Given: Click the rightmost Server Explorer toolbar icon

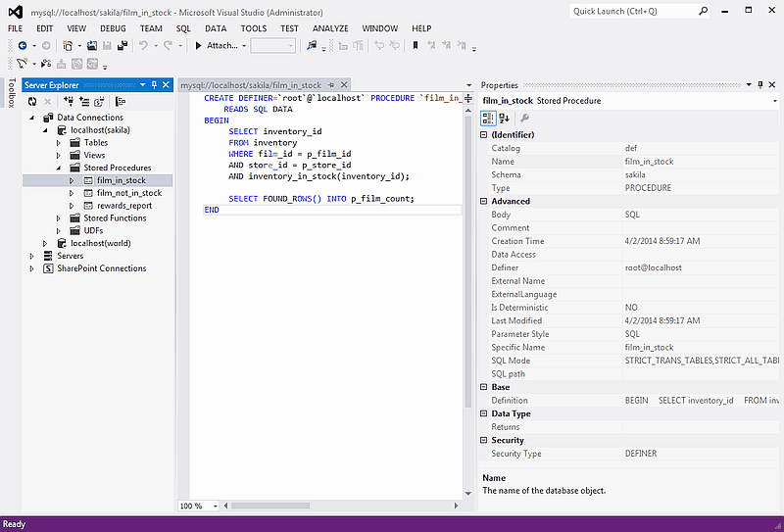Looking at the screenshot, I should point(121,102).
